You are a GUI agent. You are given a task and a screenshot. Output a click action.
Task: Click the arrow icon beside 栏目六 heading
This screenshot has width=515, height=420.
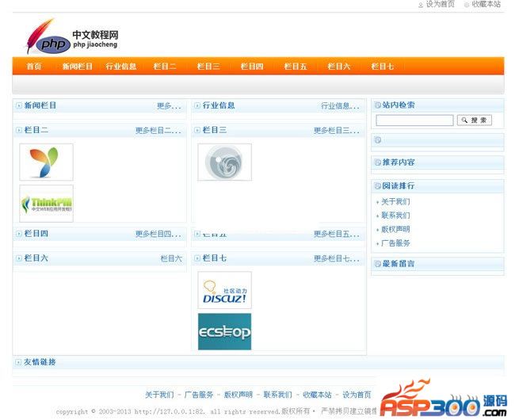click(x=19, y=258)
